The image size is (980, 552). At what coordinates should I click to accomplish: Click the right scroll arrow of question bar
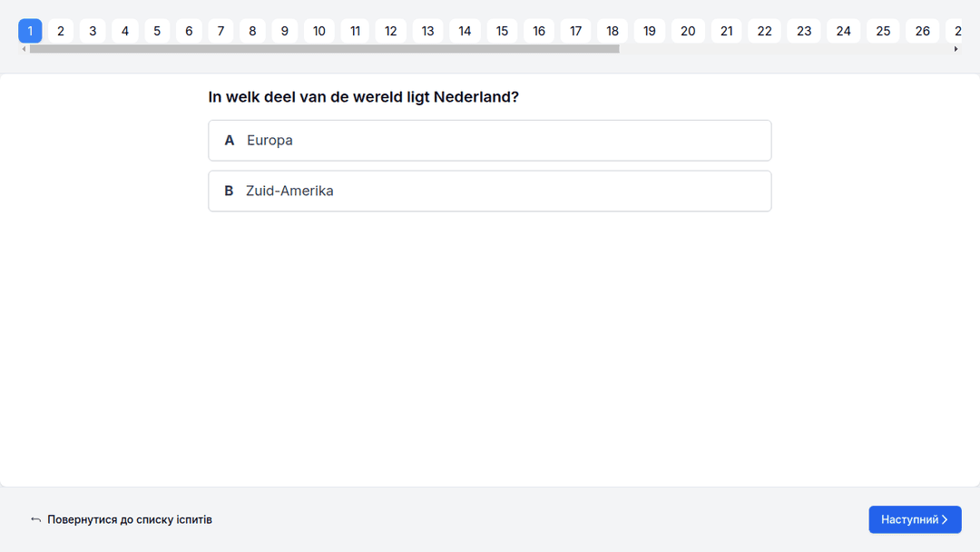(955, 49)
